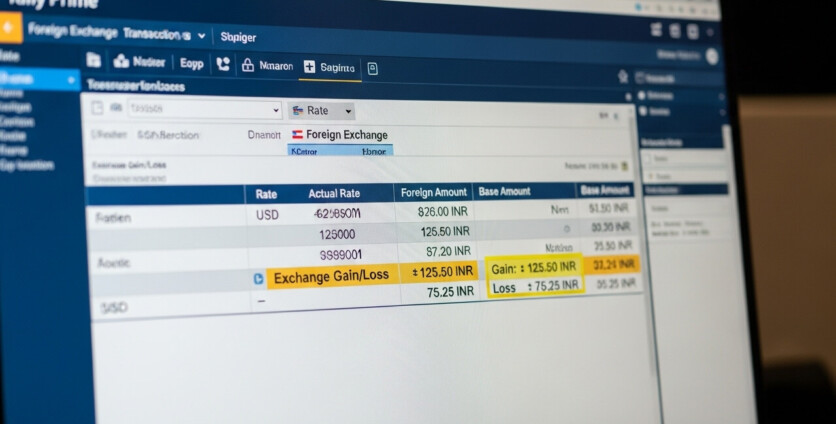Image resolution: width=836 pixels, height=424 pixels.
Task: Expand the third right-panel item via its chevron
Action: [722, 113]
